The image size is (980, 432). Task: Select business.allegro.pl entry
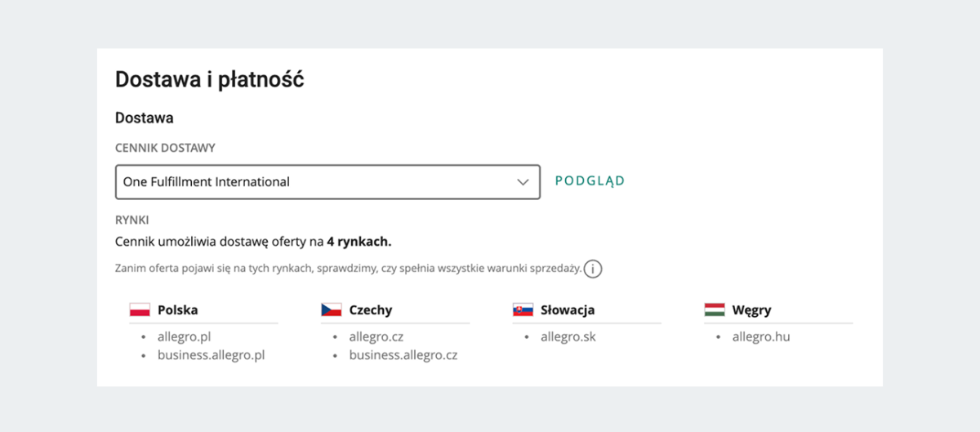tap(211, 355)
